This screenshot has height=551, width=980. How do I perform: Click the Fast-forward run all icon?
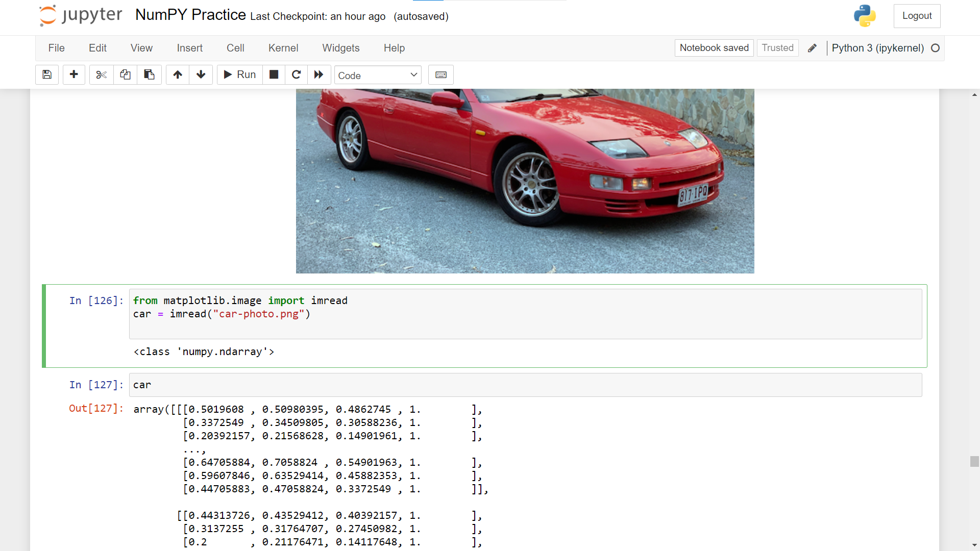(318, 76)
